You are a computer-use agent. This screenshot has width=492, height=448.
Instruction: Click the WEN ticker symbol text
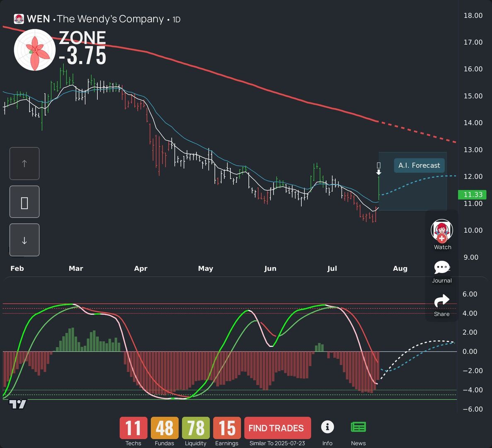click(38, 19)
